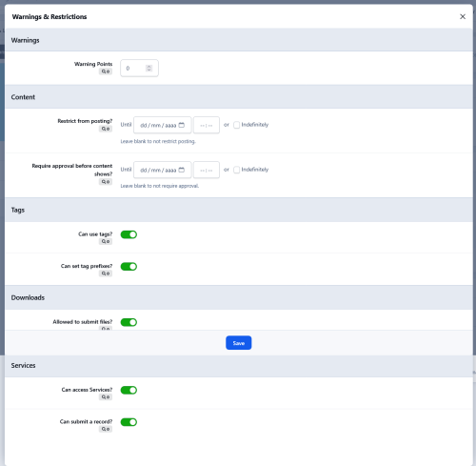Switch off Can submit a record toggle
476x466 pixels.
129,422
